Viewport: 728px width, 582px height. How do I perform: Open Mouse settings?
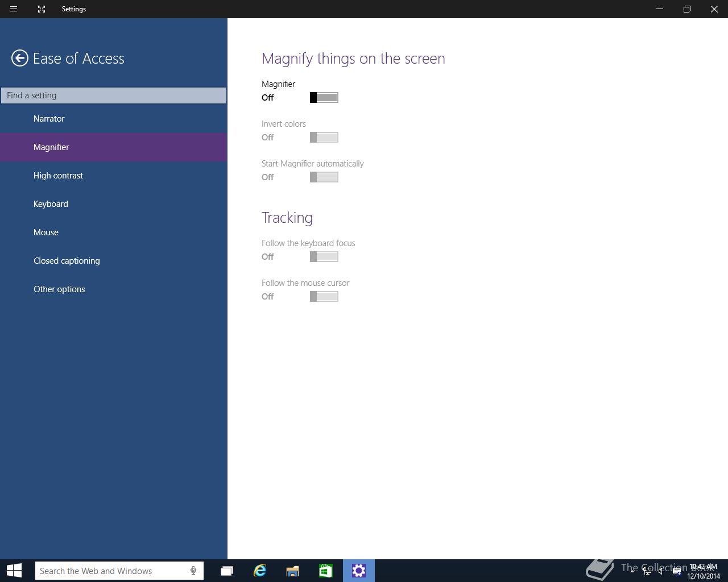114,232
